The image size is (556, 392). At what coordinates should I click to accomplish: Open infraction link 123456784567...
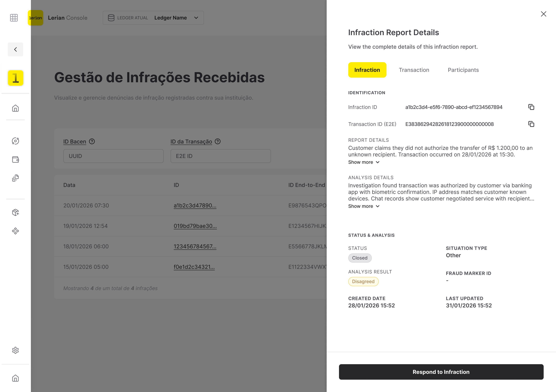[x=195, y=246]
